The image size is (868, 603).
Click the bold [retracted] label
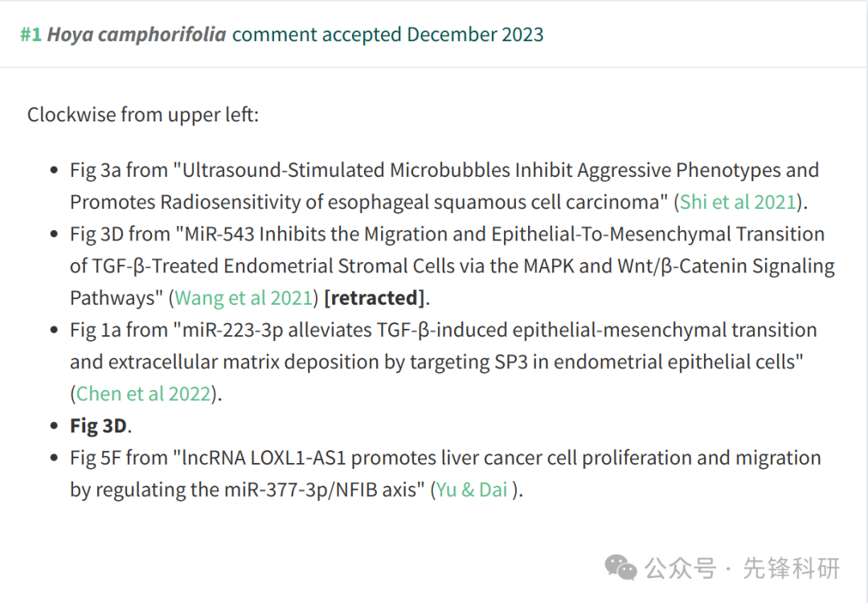coord(375,298)
